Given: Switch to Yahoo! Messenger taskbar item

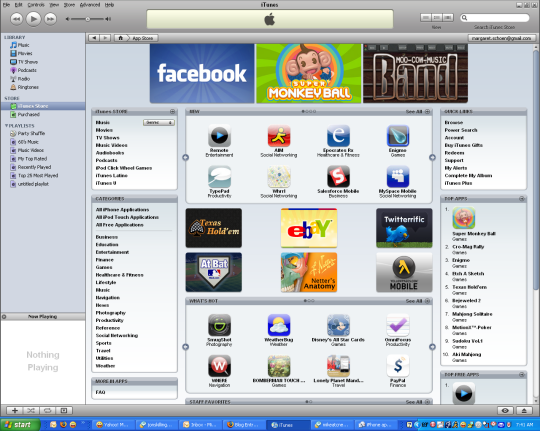Looking at the screenshot, I should pos(113,425).
